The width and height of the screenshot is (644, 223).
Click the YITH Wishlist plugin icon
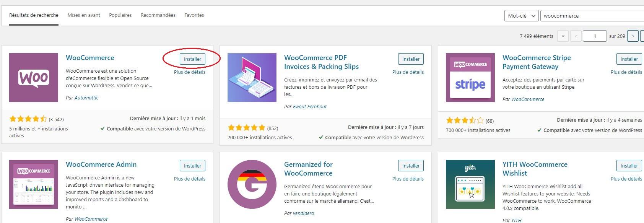click(470, 184)
